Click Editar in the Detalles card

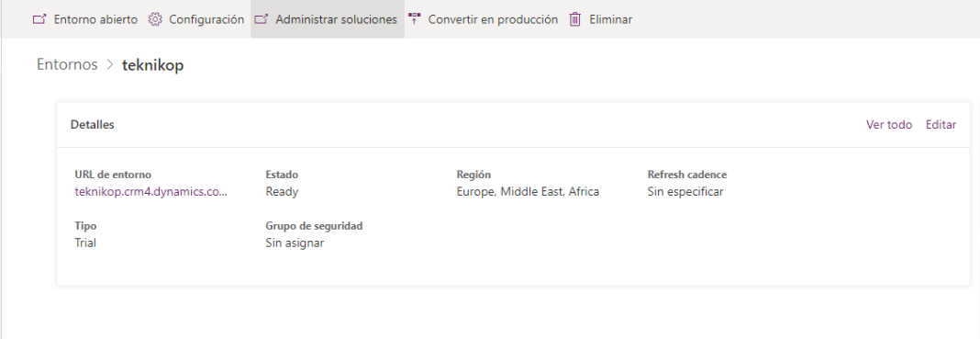click(x=941, y=124)
